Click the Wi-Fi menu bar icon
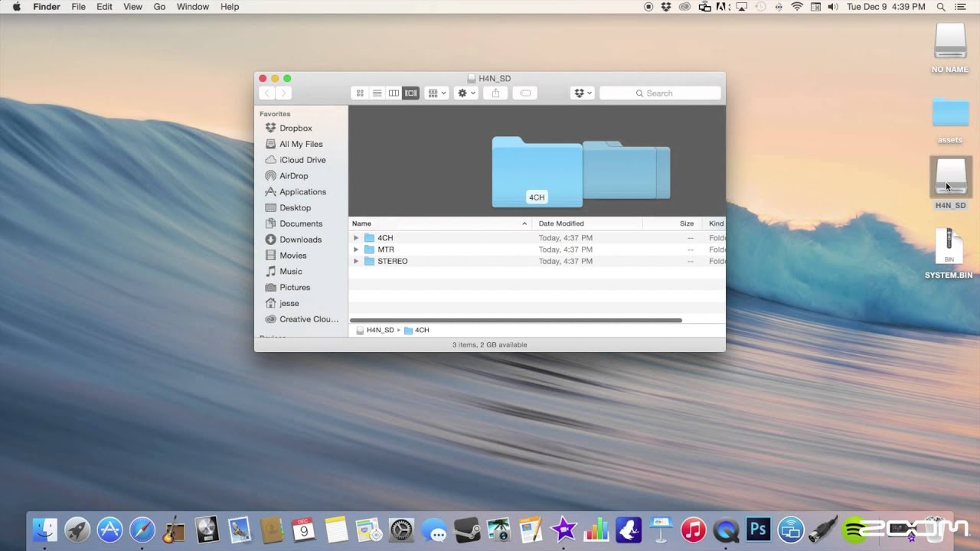 click(x=797, y=7)
